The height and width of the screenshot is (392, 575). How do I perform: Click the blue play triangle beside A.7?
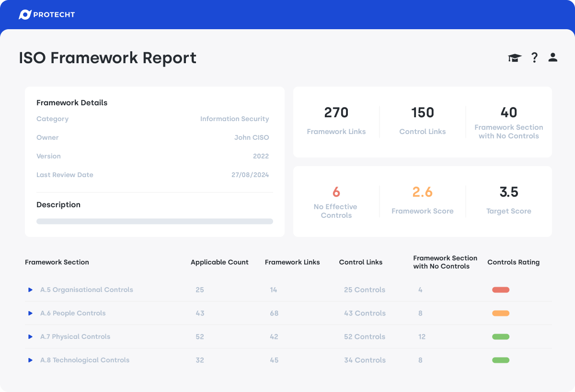[x=30, y=336]
